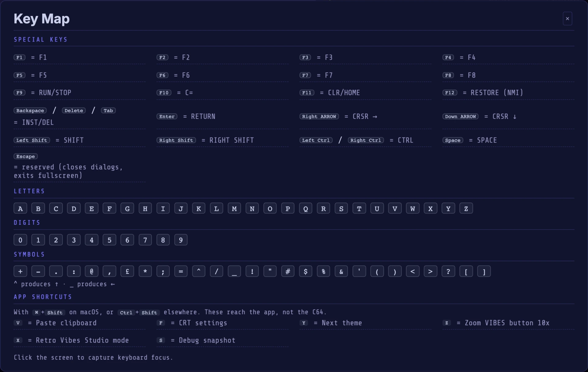588x372 pixels.
Task: Click the Y Next theme shortcut badge
Action: click(x=304, y=323)
